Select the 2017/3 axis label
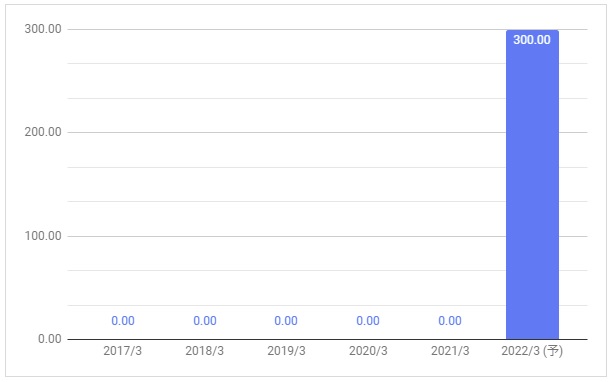 [122, 351]
